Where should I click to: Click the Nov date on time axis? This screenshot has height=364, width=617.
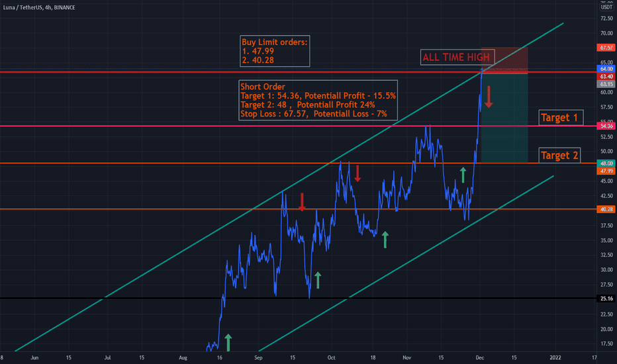tap(407, 357)
